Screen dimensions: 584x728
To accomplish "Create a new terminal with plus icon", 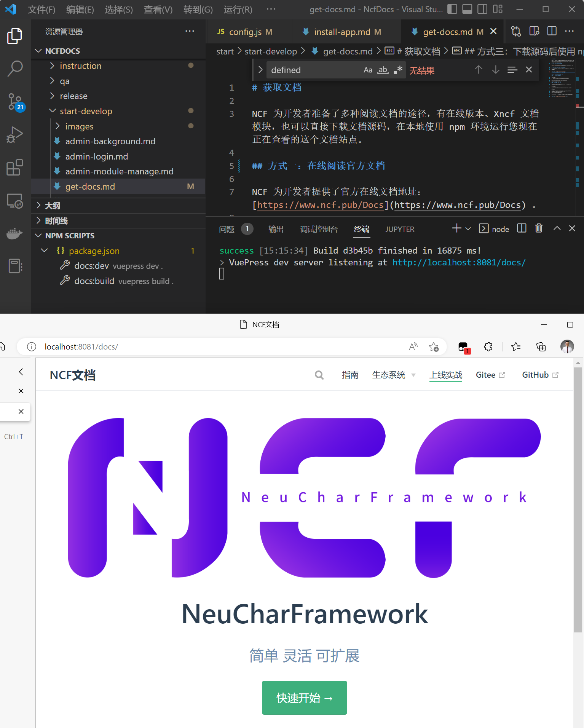I will pyautogui.click(x=456, y=228).
